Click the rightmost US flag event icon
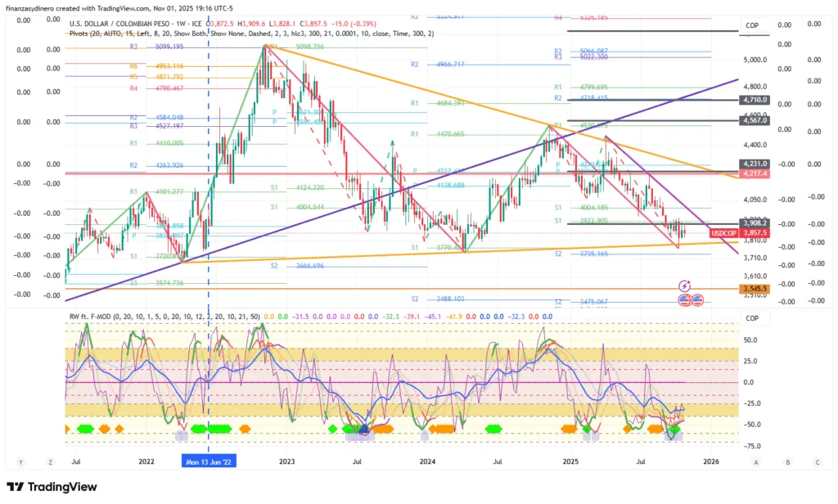 (x=698, y=300)
